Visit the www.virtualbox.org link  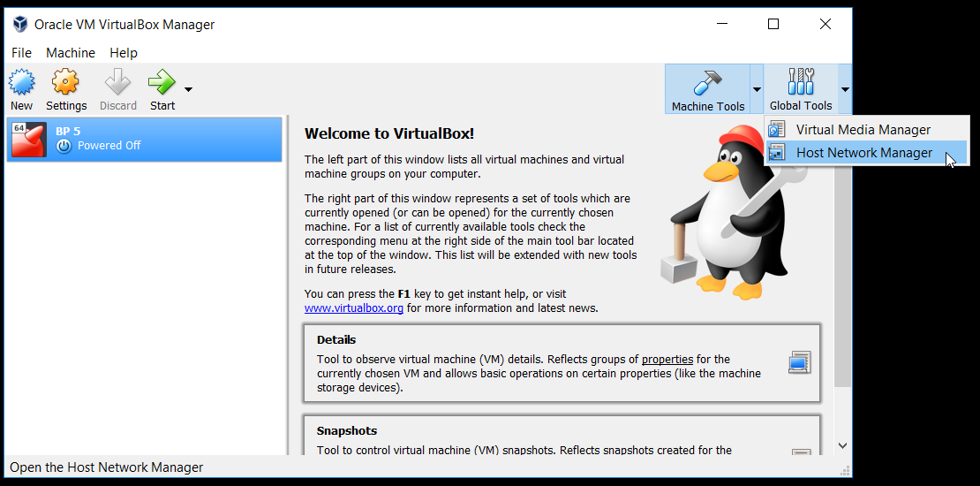[354, 308]
